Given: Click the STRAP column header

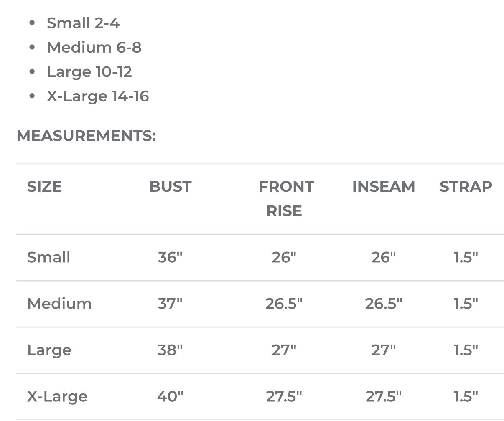Looking at the screenshot, I should [x=466, y=186].
